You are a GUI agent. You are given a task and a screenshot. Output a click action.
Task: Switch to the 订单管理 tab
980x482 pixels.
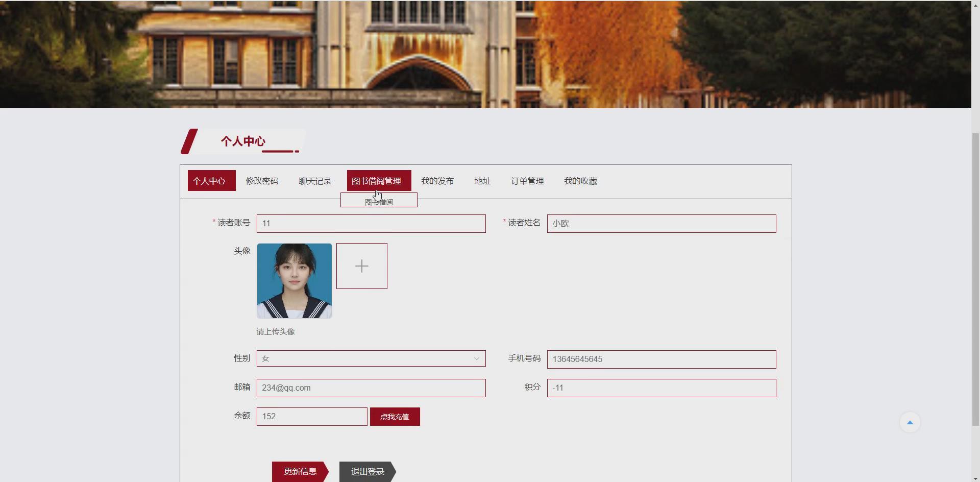pyautogui.click(x=527, y=180)
